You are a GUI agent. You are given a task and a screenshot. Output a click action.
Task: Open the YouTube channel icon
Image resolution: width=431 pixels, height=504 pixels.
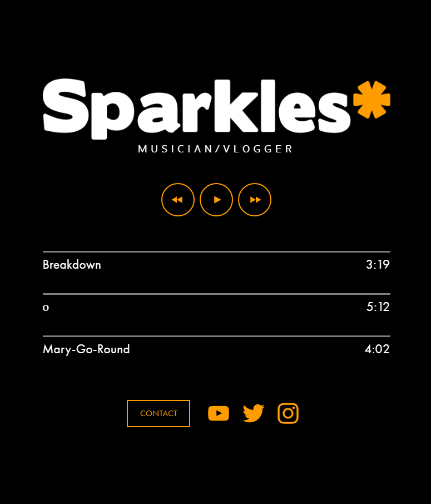tap(219, 413)
